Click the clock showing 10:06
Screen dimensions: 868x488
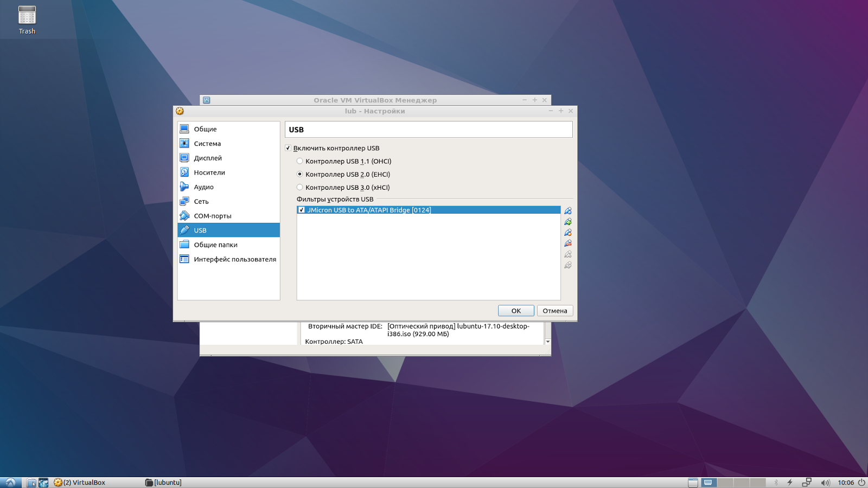[x=846, y=483]
